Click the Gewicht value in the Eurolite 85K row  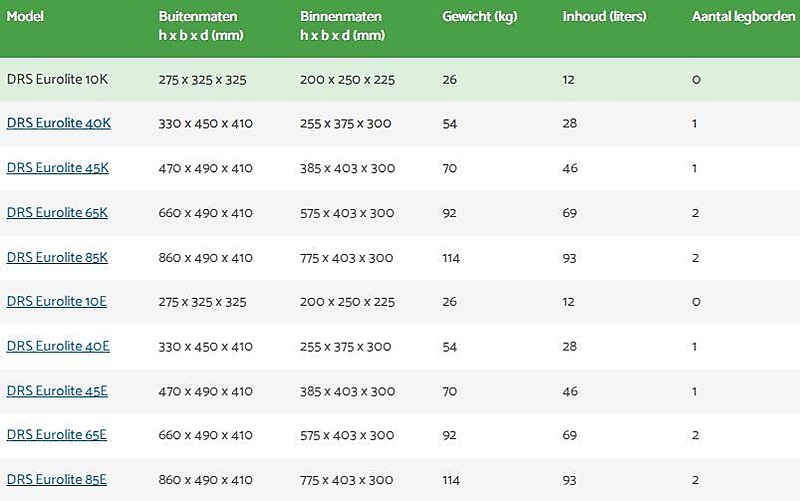451,258
